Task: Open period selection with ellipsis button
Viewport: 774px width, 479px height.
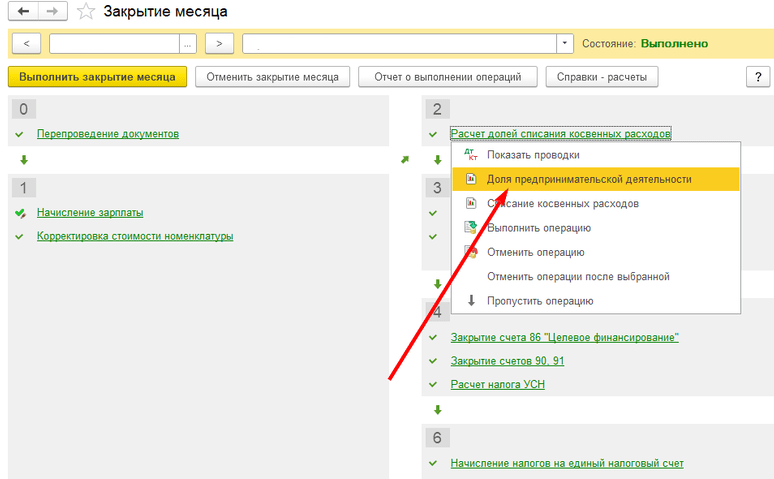Action: pyautogui.click(x=188, y=44)
